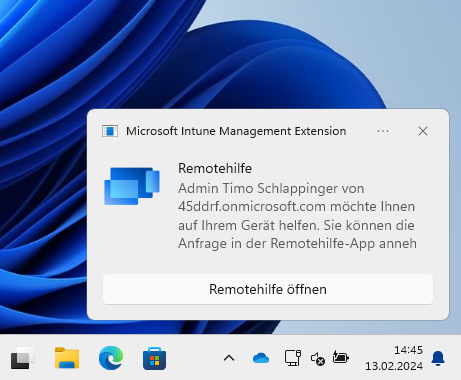Click the message text from Admin Timo Schlappinger
The height and width of the screenshot is (380, 461).
click(297, 216)
